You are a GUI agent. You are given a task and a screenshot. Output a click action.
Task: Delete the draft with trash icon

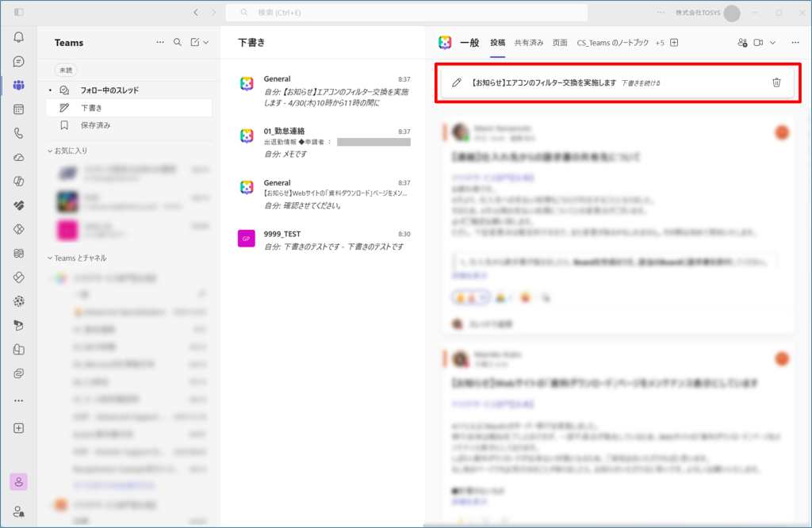coord(776,82)
